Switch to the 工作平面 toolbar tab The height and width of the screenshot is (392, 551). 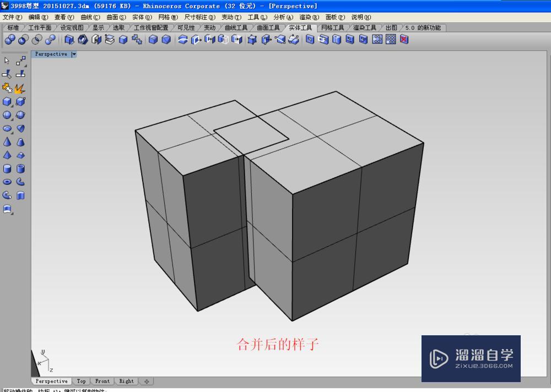[x=40, y=28]
